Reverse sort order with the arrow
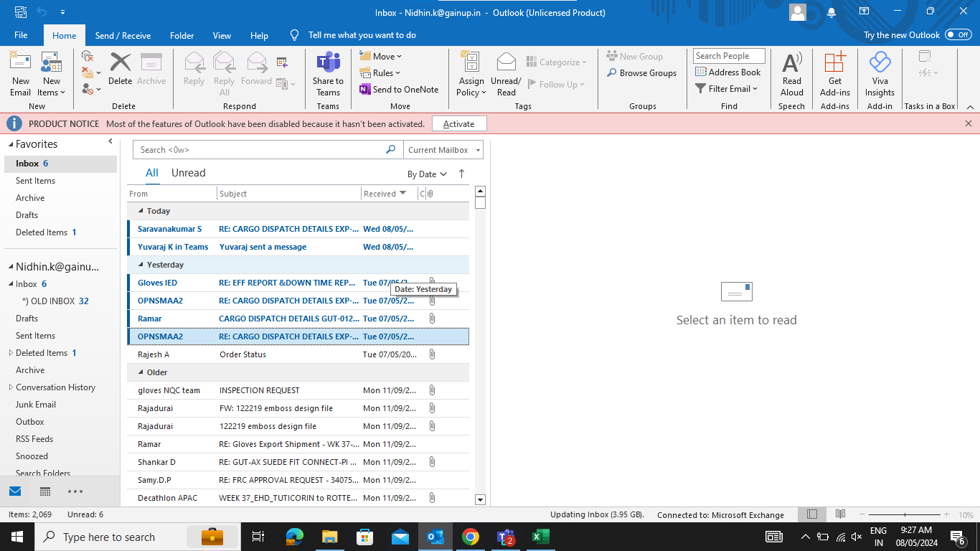The image size is (980, 551). [x=461, y=174]
